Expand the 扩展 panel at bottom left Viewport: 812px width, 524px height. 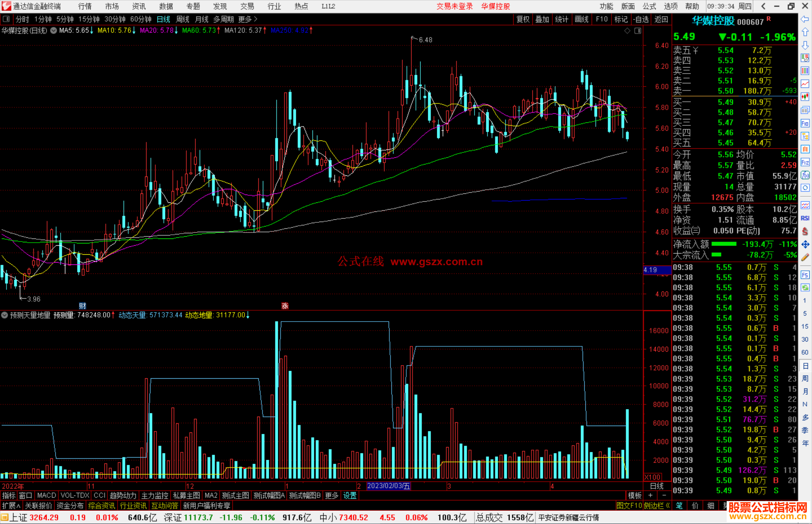click(11, 506)
